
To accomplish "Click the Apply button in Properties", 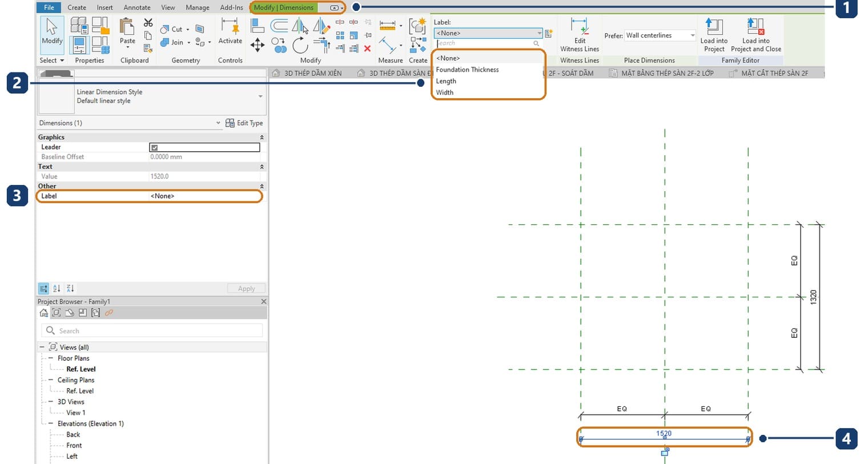I will point(246,289).
